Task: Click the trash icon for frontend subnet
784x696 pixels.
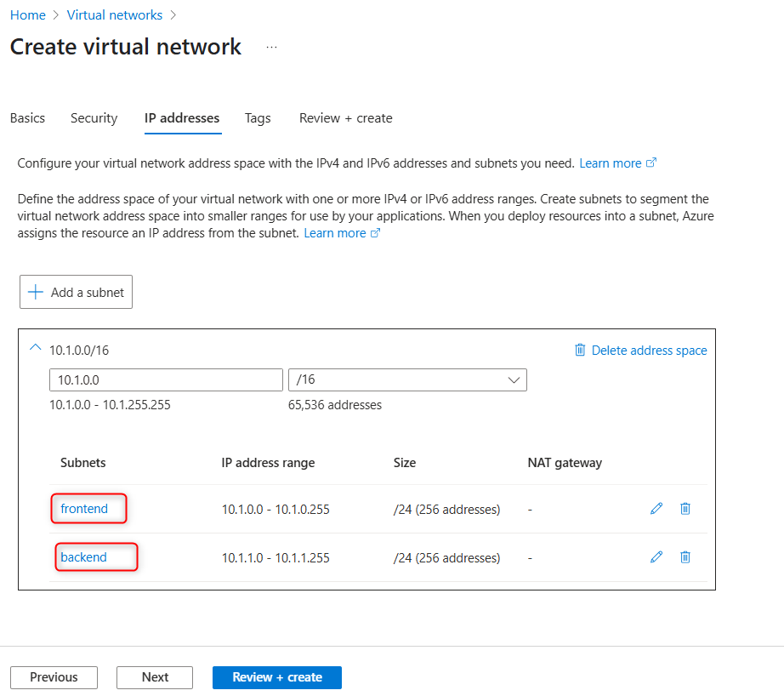Action: [x=685, y=509]
